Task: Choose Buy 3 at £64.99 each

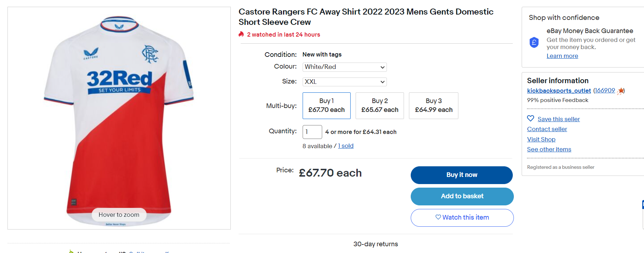Action: (x=433, y=106)
